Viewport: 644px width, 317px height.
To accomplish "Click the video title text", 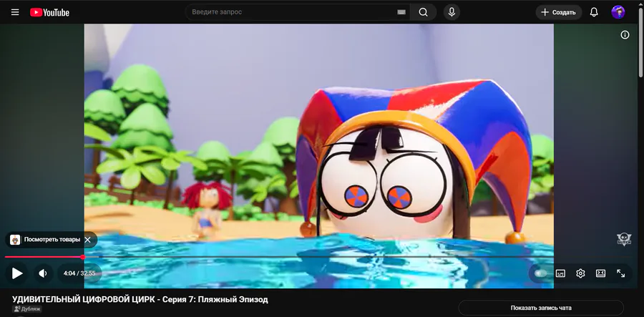I will tap(140, 299).
